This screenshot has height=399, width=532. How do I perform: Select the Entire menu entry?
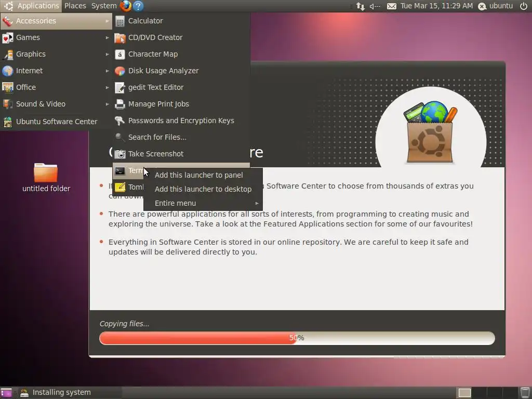click(x=203, y=203)
